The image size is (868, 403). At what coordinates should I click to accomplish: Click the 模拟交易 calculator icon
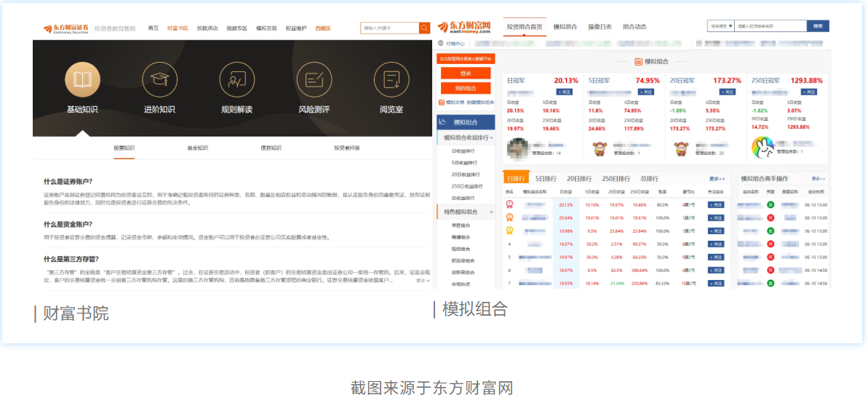[x=441, y=103]
